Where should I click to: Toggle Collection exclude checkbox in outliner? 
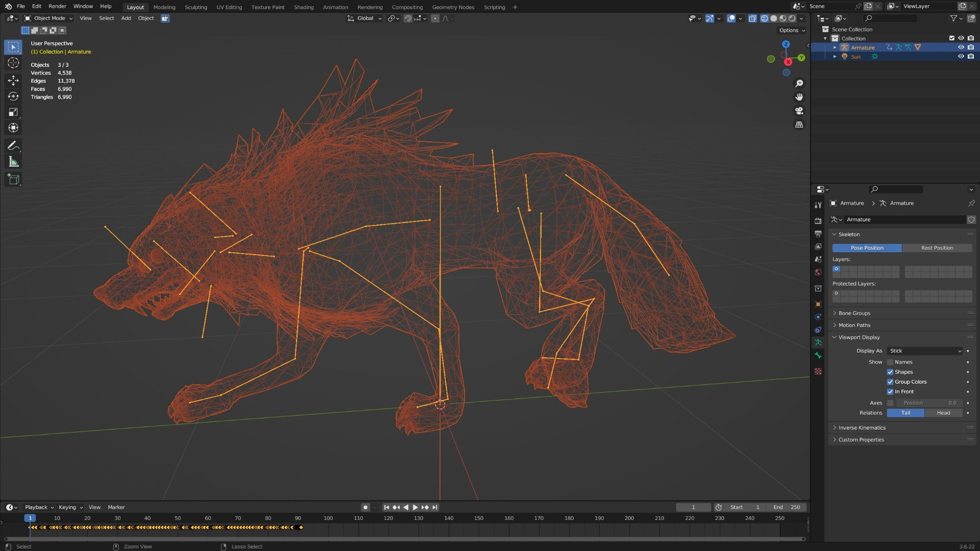click(x=951, y=38)
